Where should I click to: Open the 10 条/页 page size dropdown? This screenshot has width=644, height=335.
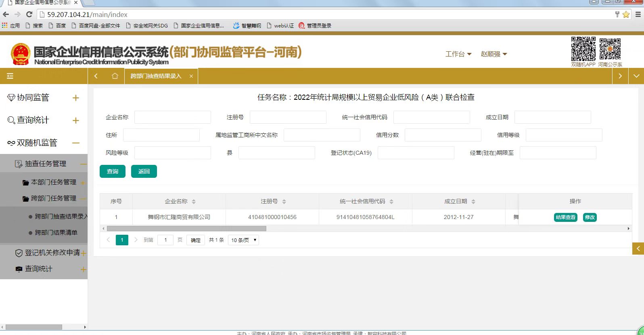point(243,240)
